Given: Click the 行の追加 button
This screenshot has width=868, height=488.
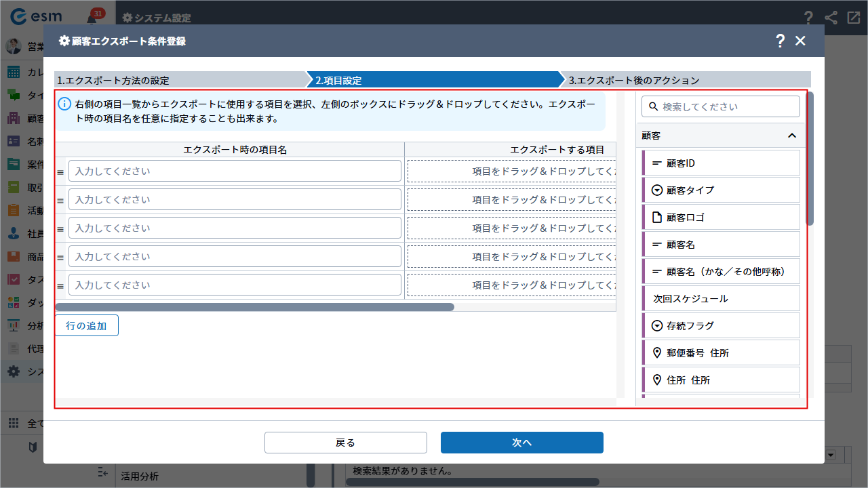Looking at the screenshot, I should [87, 325].
